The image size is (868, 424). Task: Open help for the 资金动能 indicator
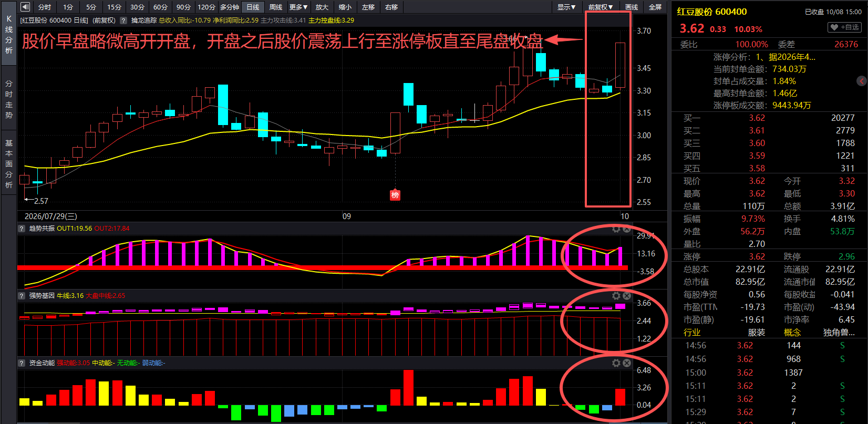pos(22,363)
